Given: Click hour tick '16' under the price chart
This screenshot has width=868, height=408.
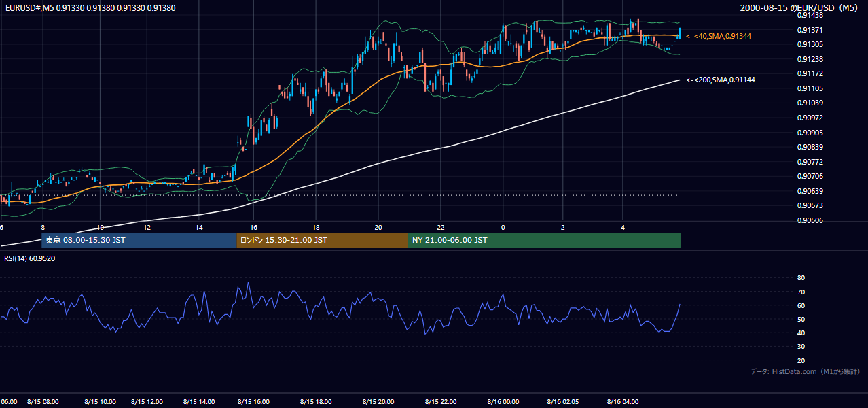Looking at the screenshot, I should (253, 228).
